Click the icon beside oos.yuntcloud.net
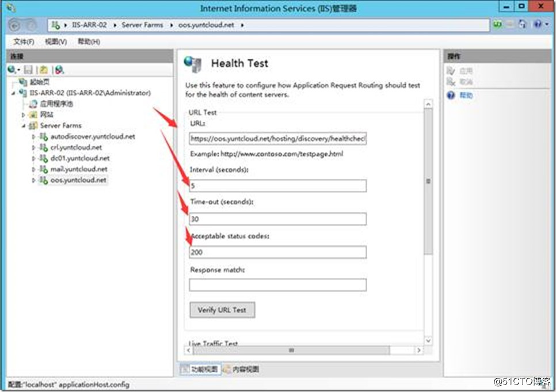 point(44,180)
